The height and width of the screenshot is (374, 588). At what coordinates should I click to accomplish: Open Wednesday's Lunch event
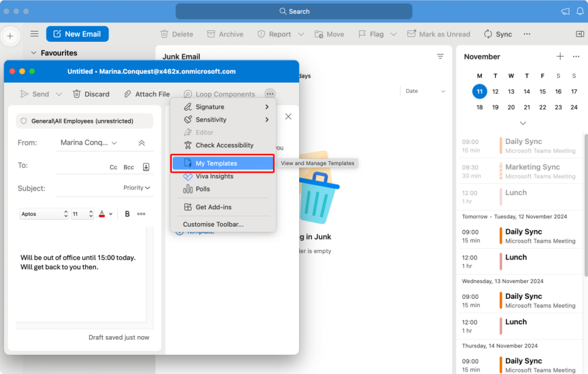click(519, 326)
